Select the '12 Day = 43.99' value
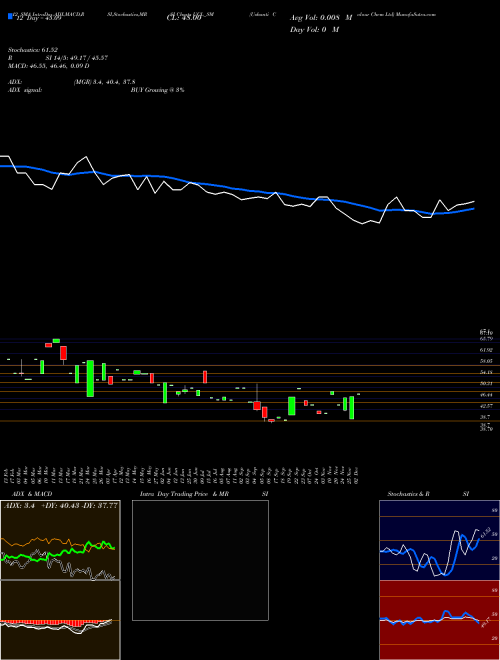Viewport: 500px width, 660px height. pos(37,19)
